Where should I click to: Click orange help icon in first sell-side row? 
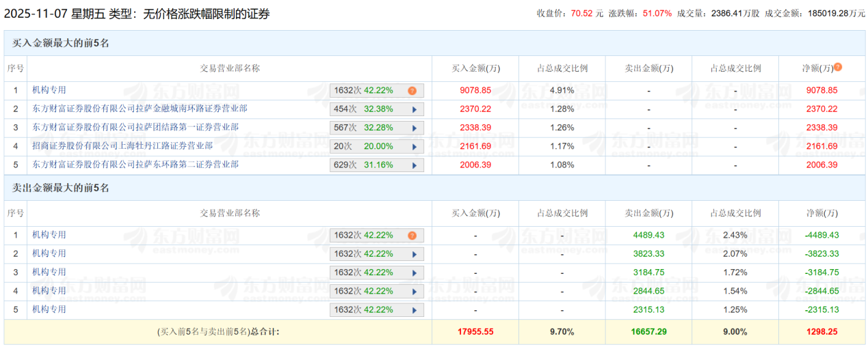(412, 236)
